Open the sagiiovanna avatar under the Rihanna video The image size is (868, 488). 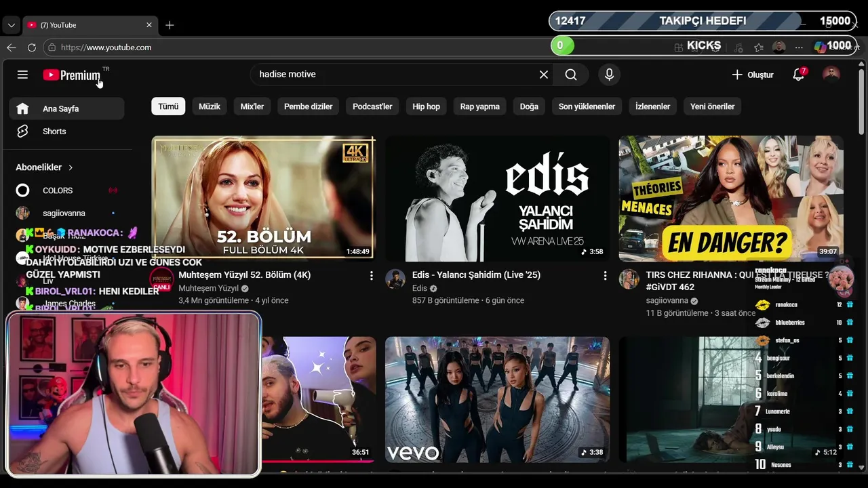629,279
